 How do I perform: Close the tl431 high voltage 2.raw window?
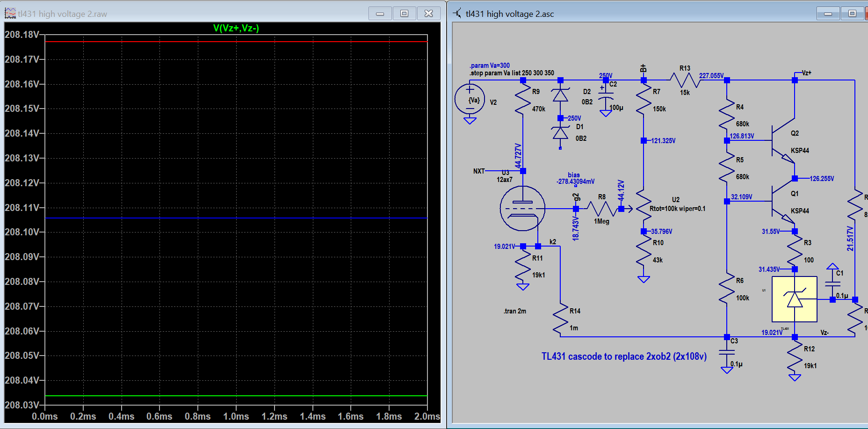coord(429,14)
